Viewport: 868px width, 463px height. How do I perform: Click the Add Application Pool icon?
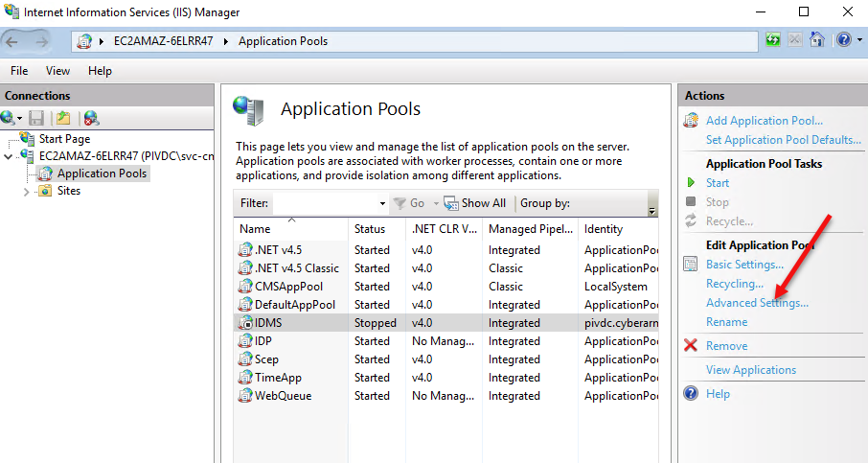(691, 120)
